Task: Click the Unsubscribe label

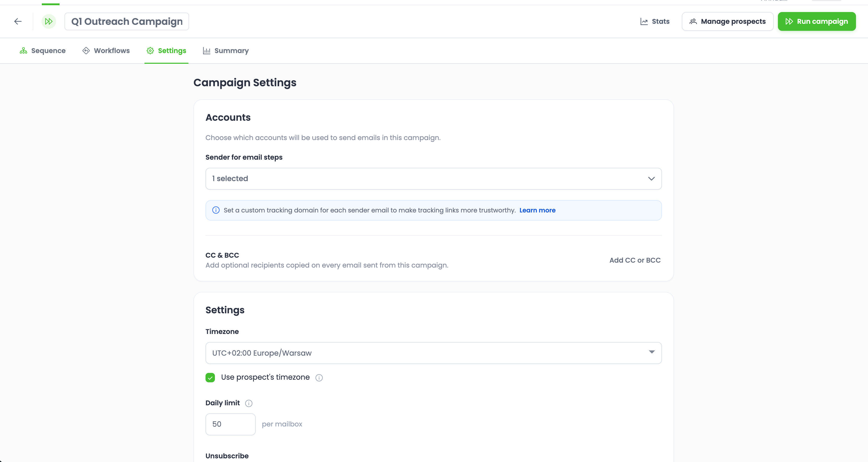Action: [227, 456]
